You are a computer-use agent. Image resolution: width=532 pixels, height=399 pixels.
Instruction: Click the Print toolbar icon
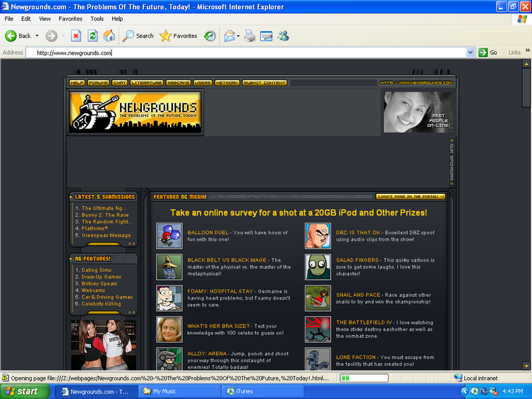[x=250, y=36]
